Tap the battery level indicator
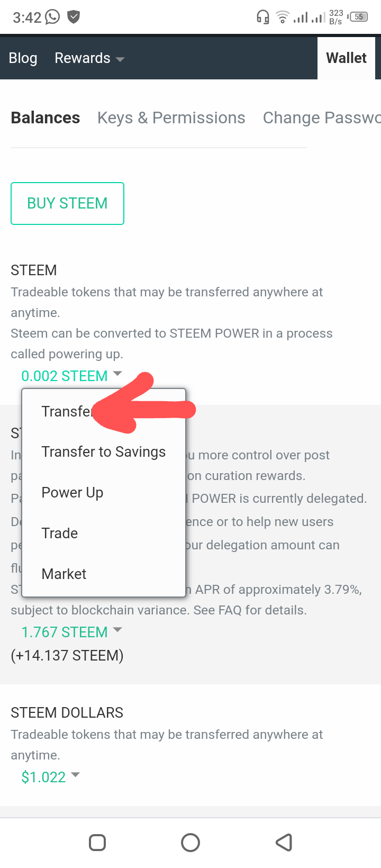Viewport: 381px width, 868px height. point(358,17)
